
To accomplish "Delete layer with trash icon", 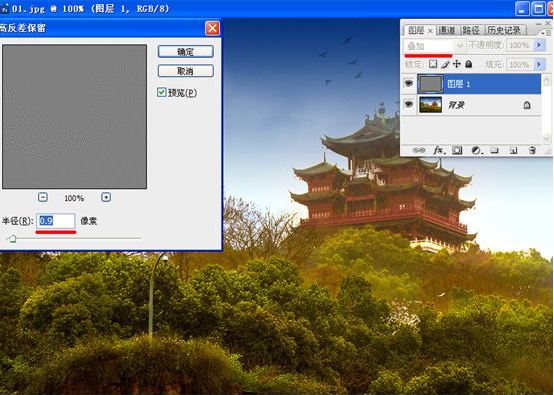I will [532, 151].
